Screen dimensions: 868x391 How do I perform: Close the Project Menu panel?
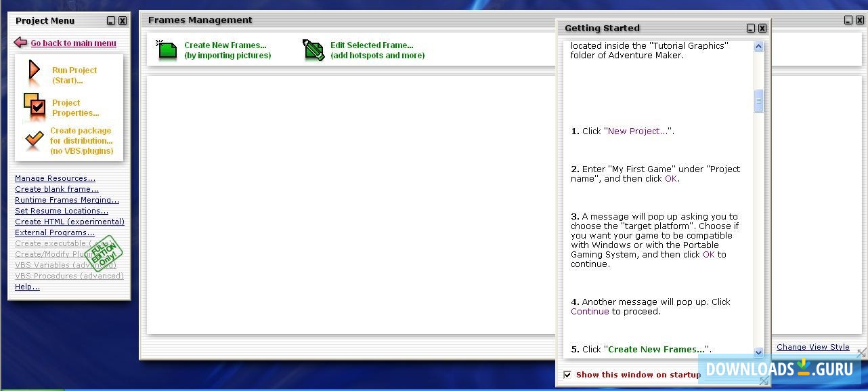click(123, 21)
